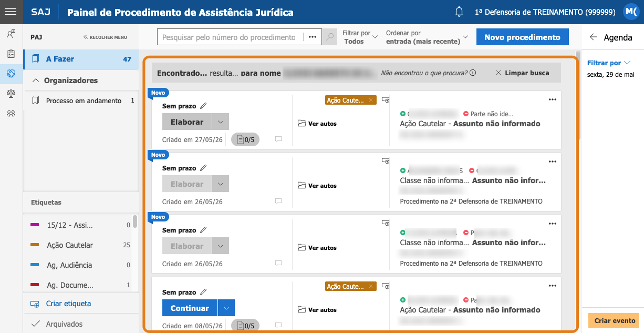
Task: Open the hamburger main menu
Action: pyautogui.click(x=11, y=11)
